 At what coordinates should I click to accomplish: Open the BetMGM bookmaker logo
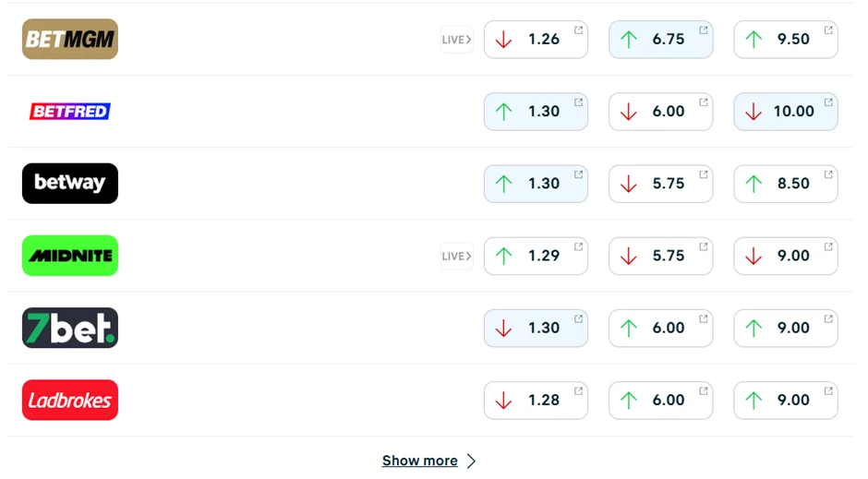[x=70, y=39]
